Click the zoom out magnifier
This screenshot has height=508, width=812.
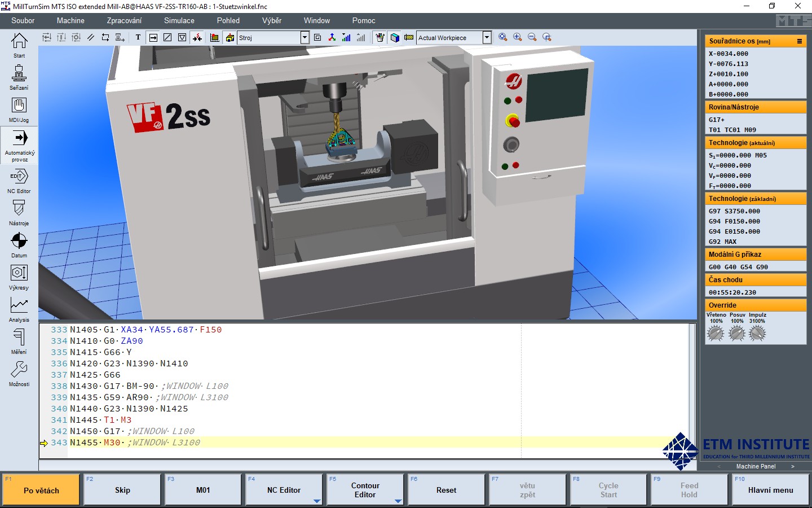[532, 37]
